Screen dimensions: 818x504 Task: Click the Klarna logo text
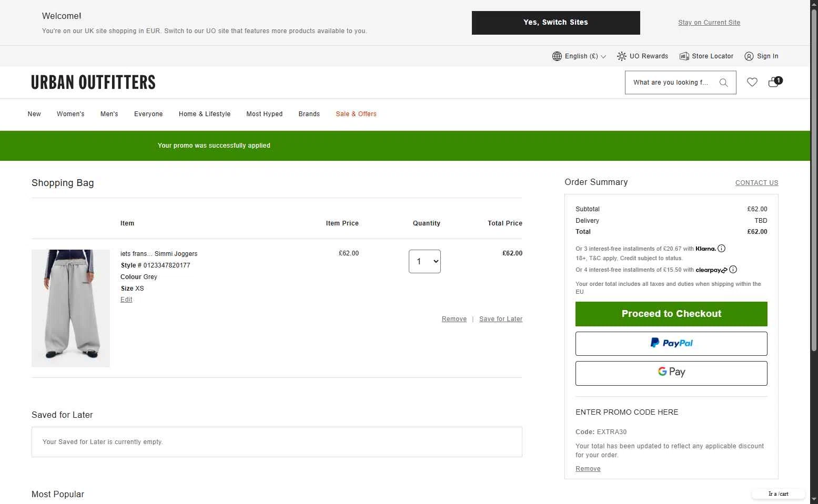(x=705, y=249)
